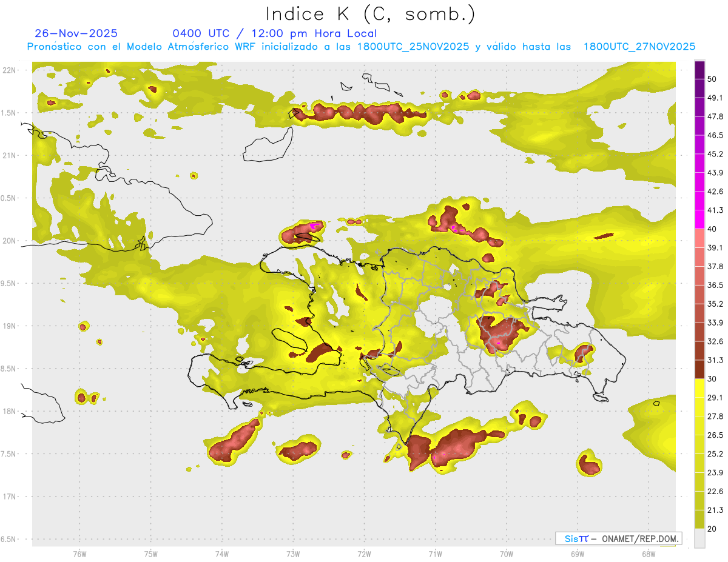The image size is (728, 562).
Task: Click the colorbar label "32.6"
Action: pyautogui.click(x=715, y=341)
